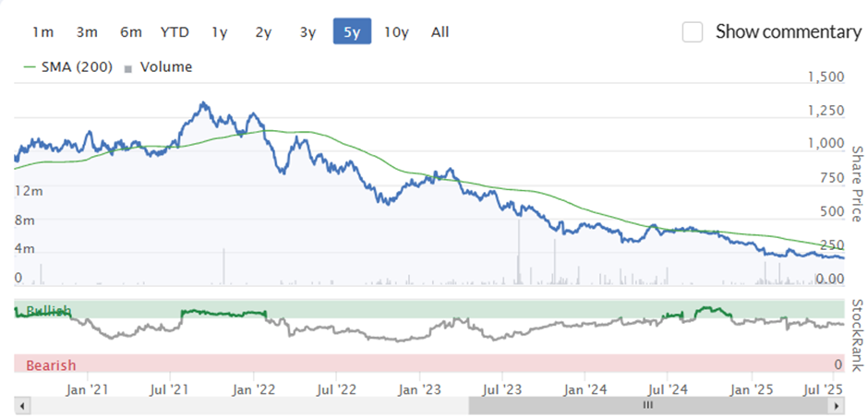Viewport: 868px width, 417px height.
Task: Click the right scrollbar arrow
Action: pos(837,406)
